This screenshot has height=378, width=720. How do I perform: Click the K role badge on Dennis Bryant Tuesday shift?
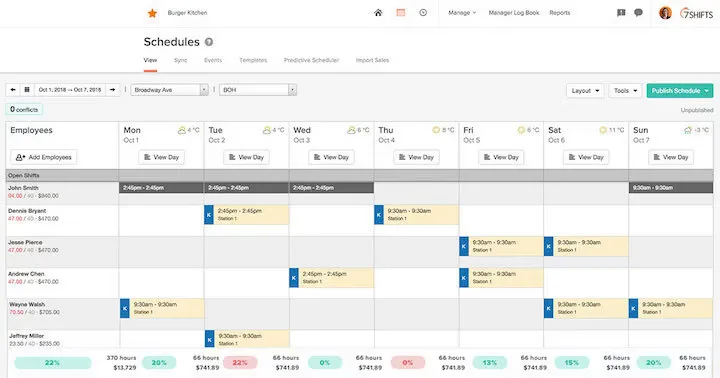[209, 215]
